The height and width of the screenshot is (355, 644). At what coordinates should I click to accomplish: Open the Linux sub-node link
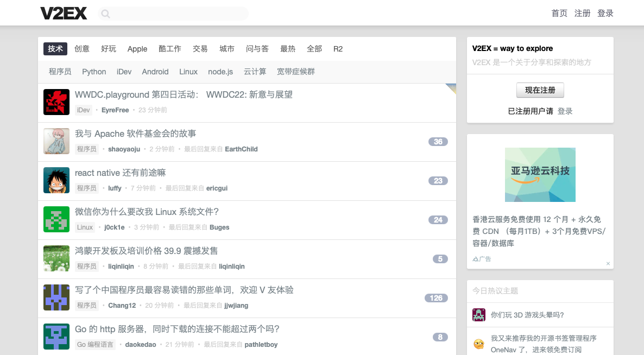click(x=188, y=72)
